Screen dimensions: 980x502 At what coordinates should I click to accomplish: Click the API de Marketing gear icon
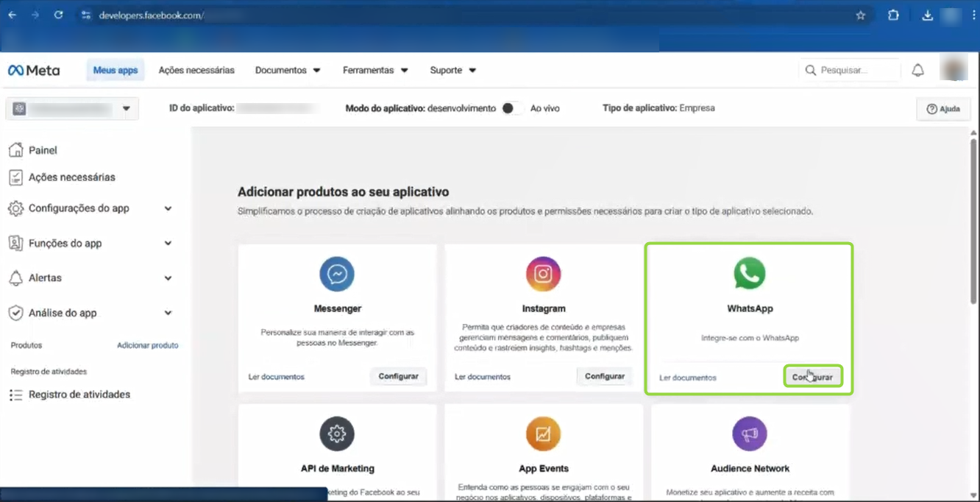(337, 434)
